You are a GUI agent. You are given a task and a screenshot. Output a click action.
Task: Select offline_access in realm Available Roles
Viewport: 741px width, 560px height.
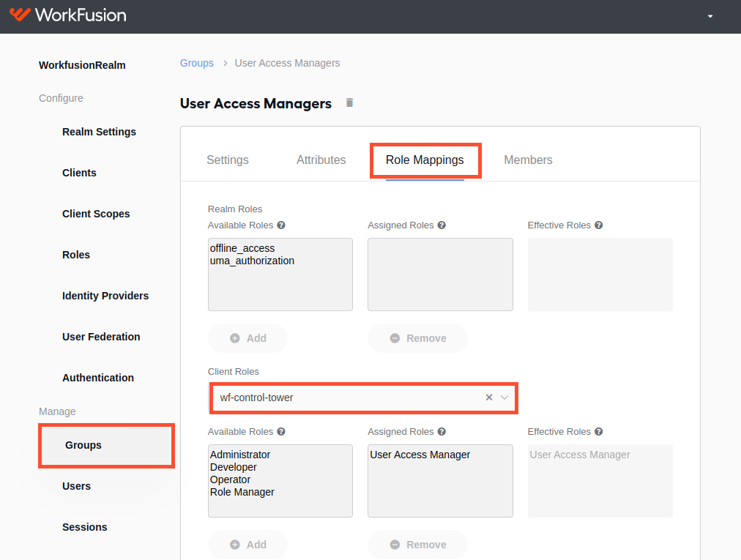tap(242, 248)
